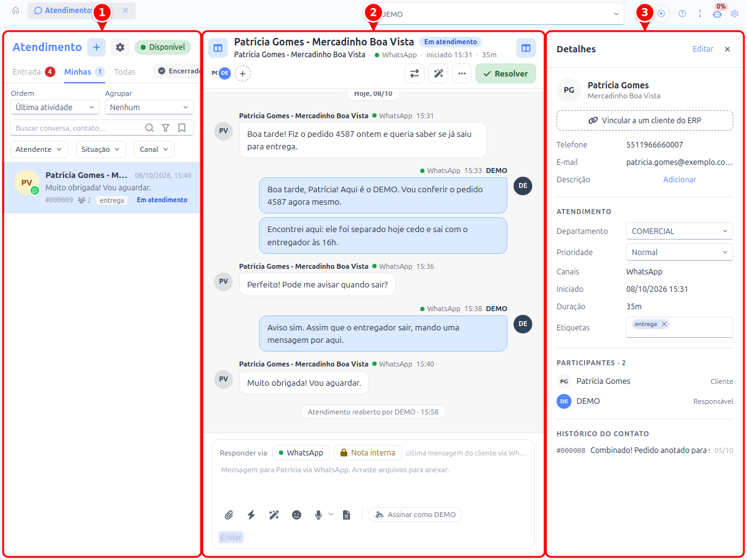Click the bookmark saved filters icon
Viewport: 747px width, 560px height.
tap(182, 128)
